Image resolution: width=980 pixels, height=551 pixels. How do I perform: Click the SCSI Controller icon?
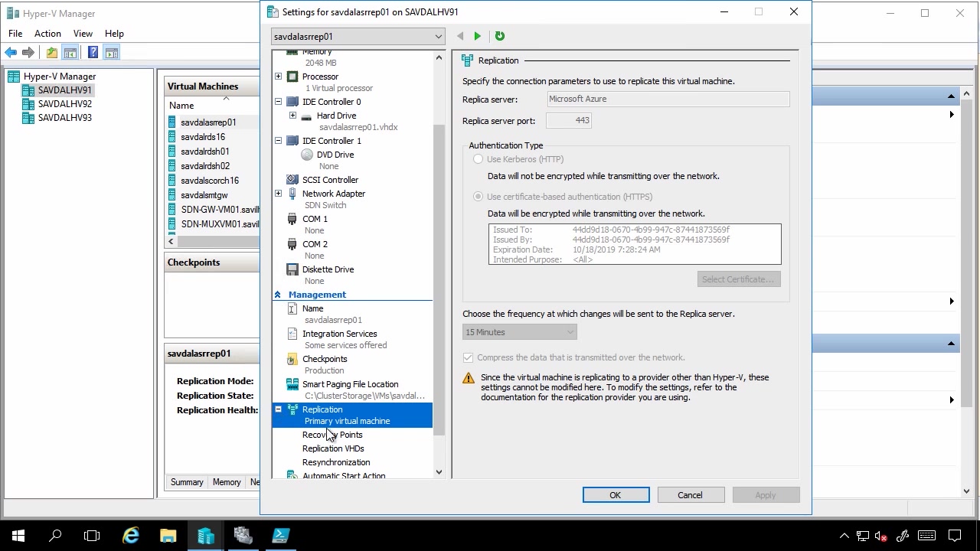[292, 180]
